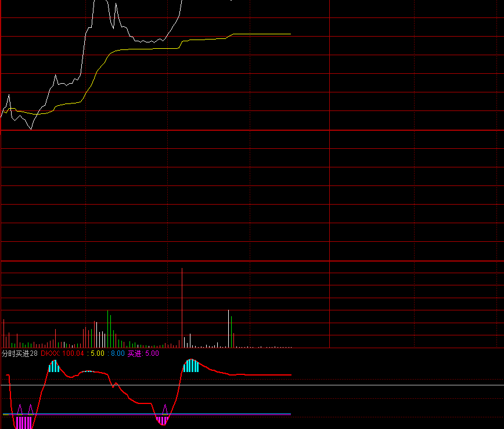Click the 分时买进28 indicator name
Screen dimensions: 504x429
point(20,353)
